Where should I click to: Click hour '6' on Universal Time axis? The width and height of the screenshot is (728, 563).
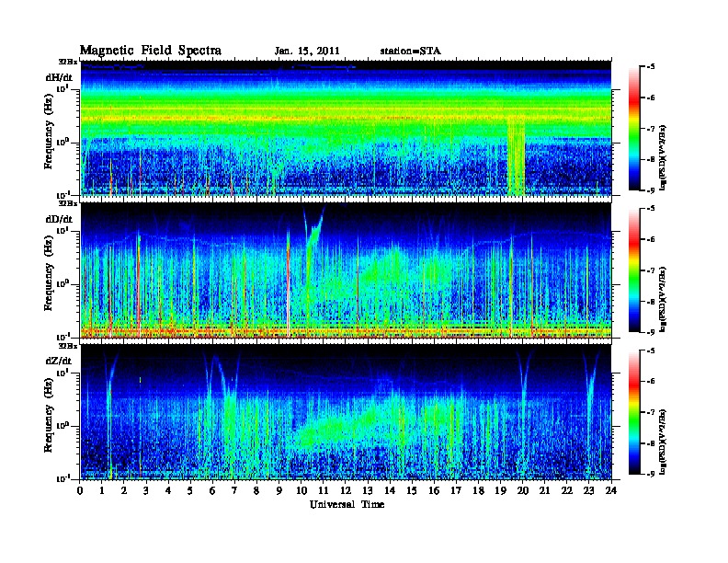click(x=213, y=490)
